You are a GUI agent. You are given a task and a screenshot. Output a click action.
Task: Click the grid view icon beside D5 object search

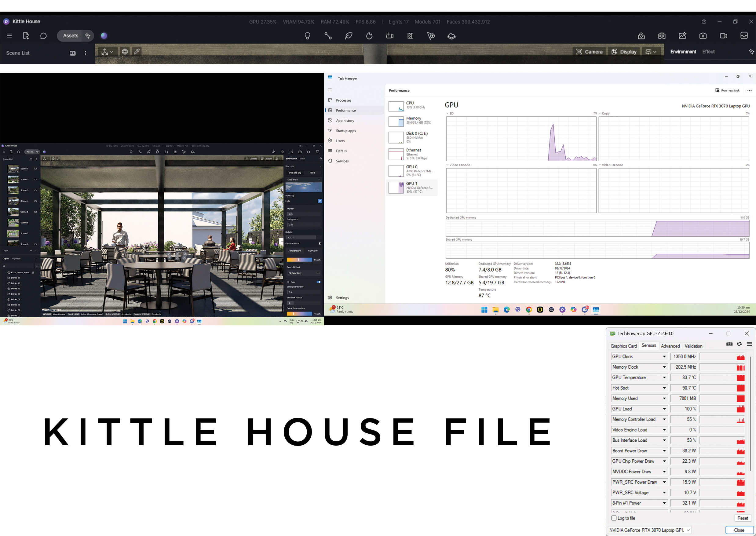click(x=37, y=266)
